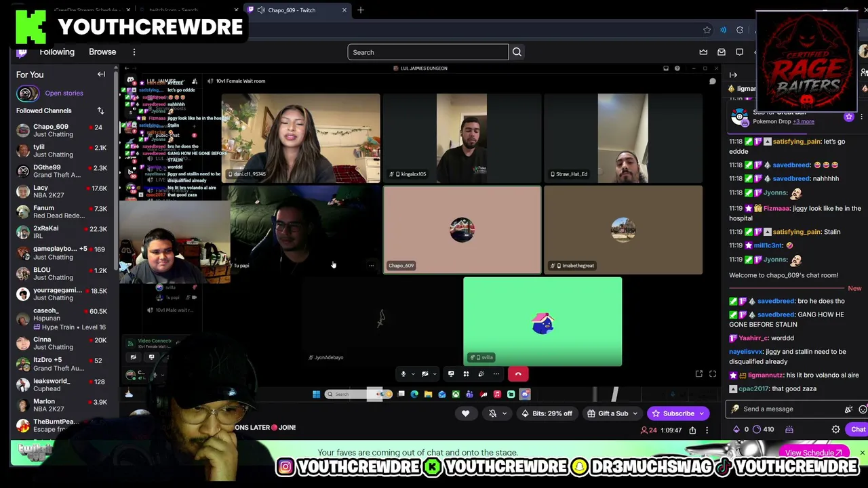This screenshot has height=488, width=868.
Task: Enter full screen in Discord call
Action: [x=713, y=373]
